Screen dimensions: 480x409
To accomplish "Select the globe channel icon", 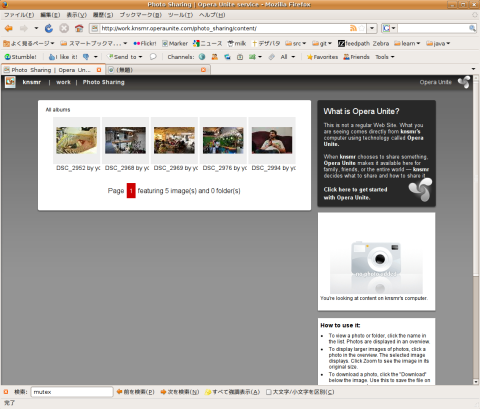I will click(x=202, y=57).
